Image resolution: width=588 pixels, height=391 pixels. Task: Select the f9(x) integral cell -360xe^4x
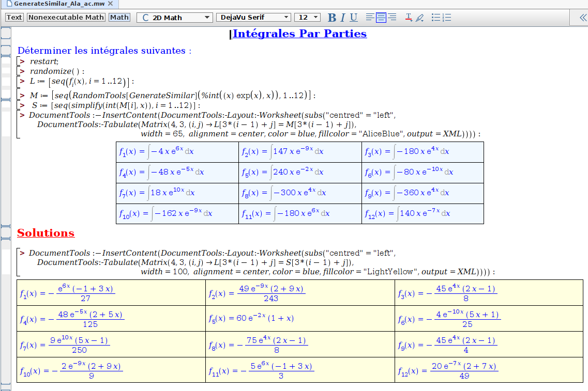point(423,193)
